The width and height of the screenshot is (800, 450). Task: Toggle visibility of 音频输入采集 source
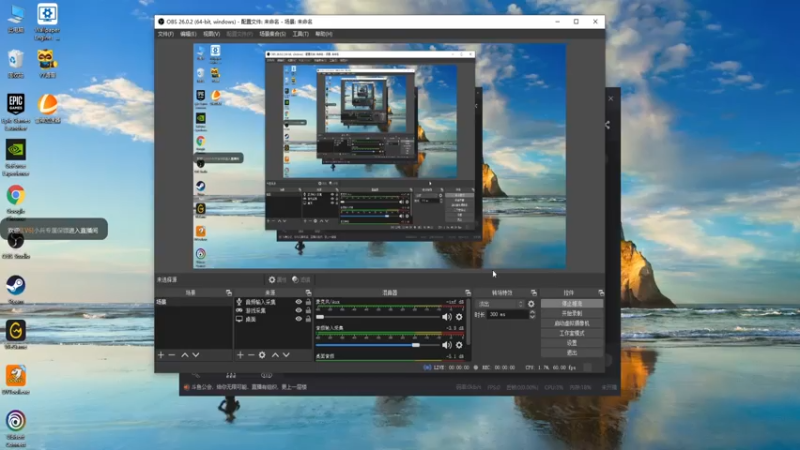(x=298, y=302)
